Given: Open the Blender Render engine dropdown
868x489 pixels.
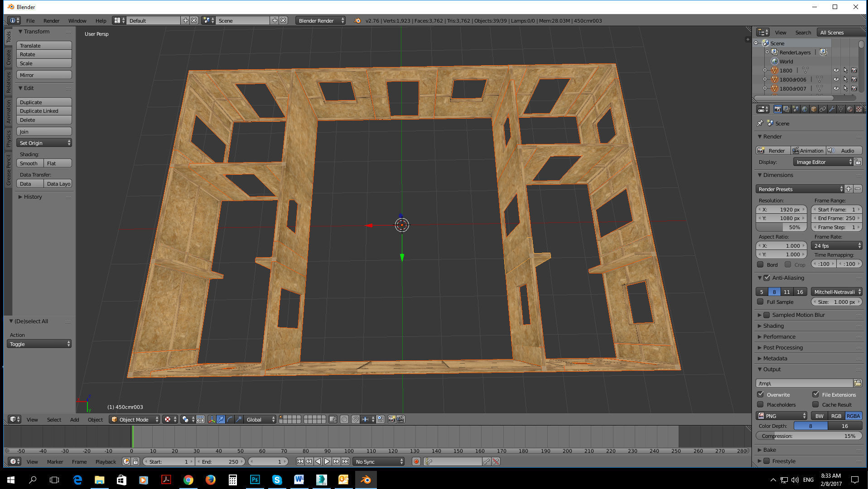Looking at the screenshot, I should point(320,20).
